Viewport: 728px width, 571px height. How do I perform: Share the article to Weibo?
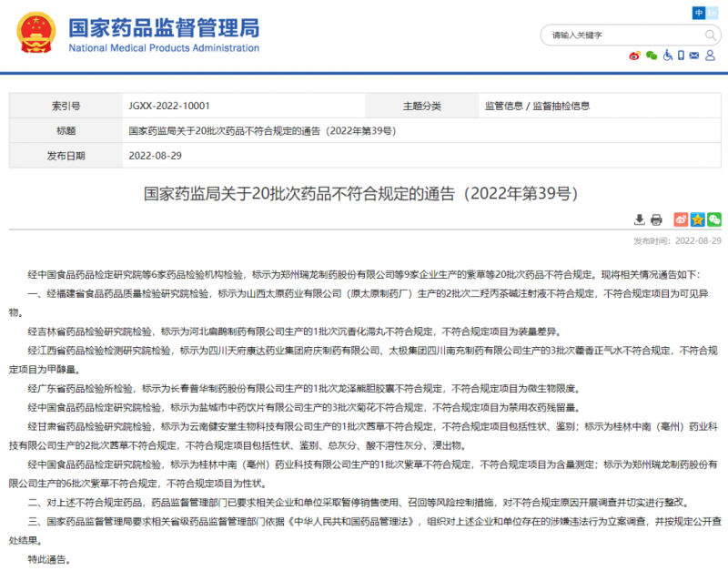[x=681, y=219]
